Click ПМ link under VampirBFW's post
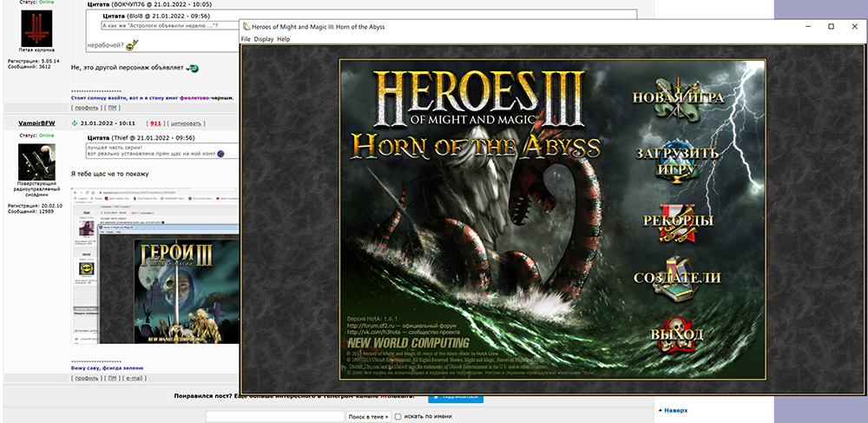 click(112, 378)
